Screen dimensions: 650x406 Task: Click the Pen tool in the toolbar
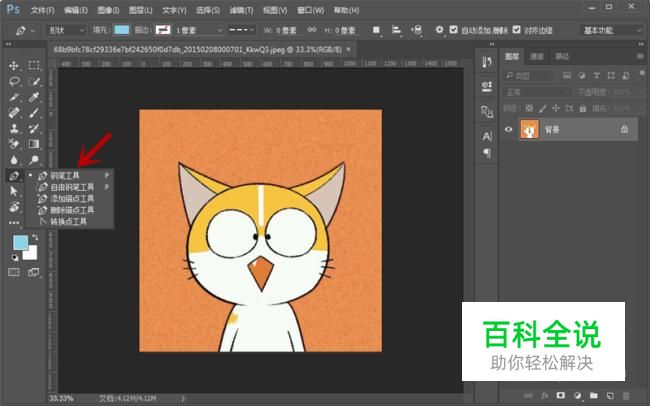pyautogui.click(x=14, y=176)
